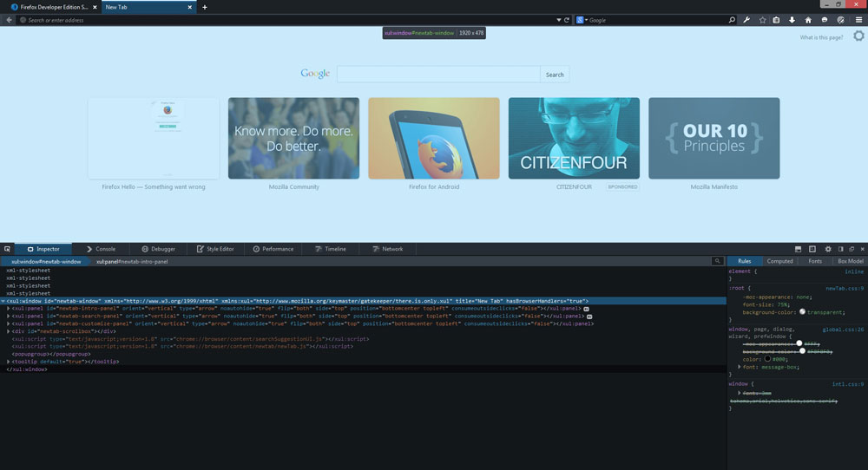
Task: Dock devtools to side of window
Action: tap(840, 250)
